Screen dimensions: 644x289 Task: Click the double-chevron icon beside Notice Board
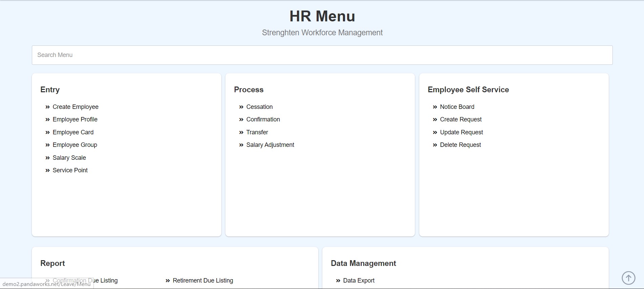tap(435, 107)
